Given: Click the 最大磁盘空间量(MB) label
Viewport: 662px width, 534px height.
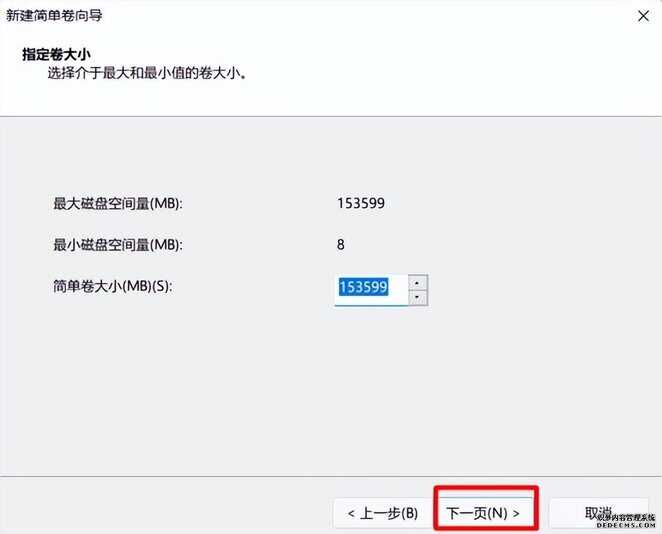Looking at the screenshot, I should pos(117,203).
